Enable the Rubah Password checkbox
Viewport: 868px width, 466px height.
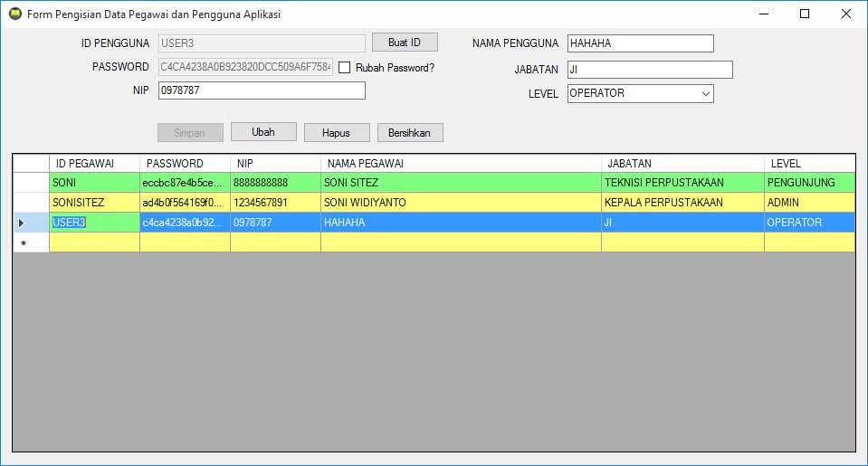tap(345, 67)
